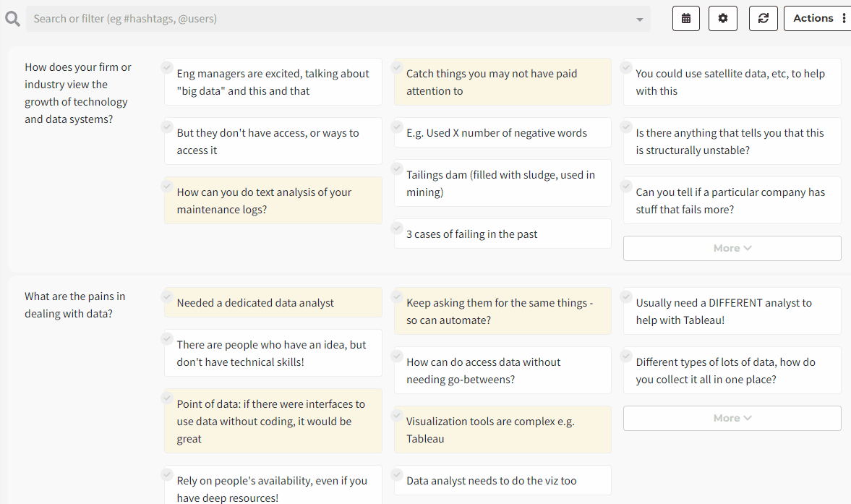The width and height of the screenshot is (851, 504).
Task: Expand More notes under pains with data
Action: (732, 418)
